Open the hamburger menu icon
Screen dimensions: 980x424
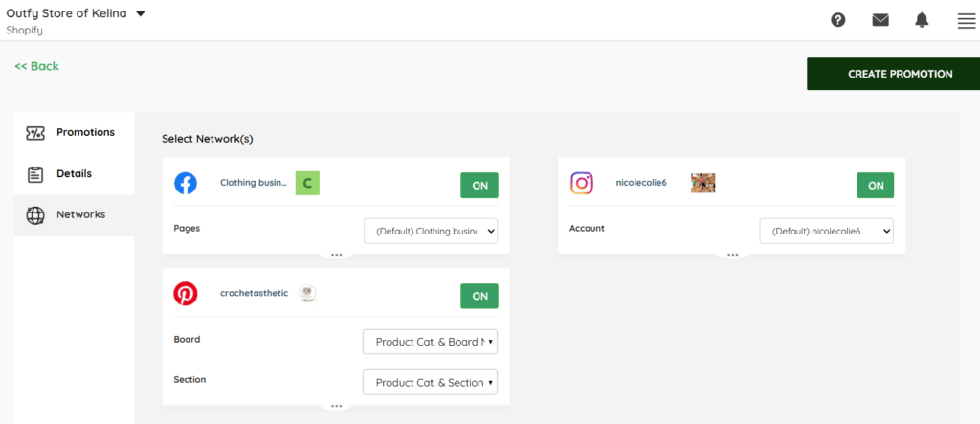pyautogui.click(x=966, y=21)
